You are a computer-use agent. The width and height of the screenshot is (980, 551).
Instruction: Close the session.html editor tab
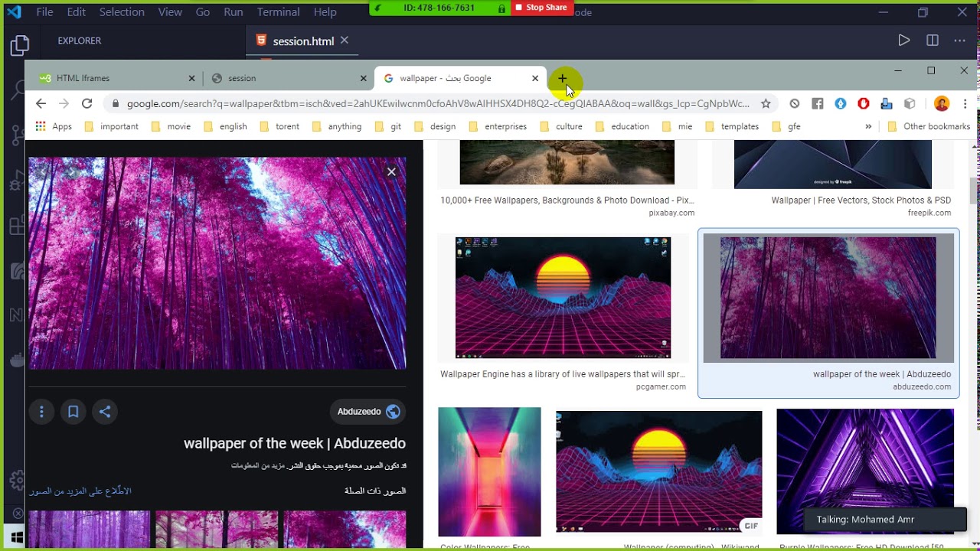tap(345, 41)
